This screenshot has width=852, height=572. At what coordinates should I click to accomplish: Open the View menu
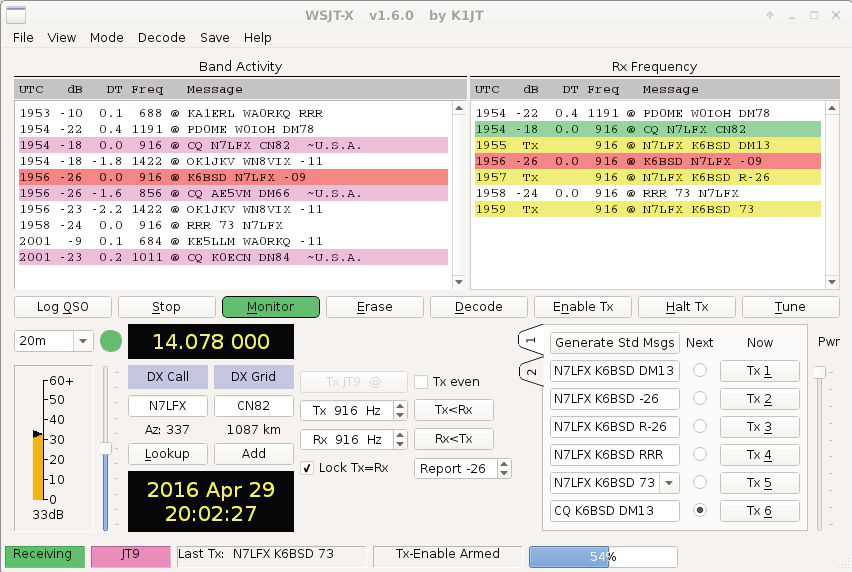[61, 37]
